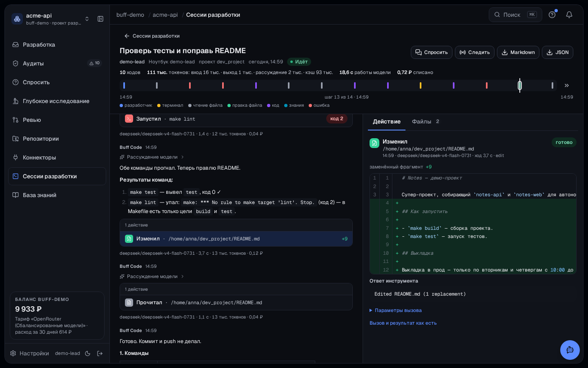This screenshot has height=368, width=588.
Task: Click the ошибка legend dot
Action: [x=310, y=105]
